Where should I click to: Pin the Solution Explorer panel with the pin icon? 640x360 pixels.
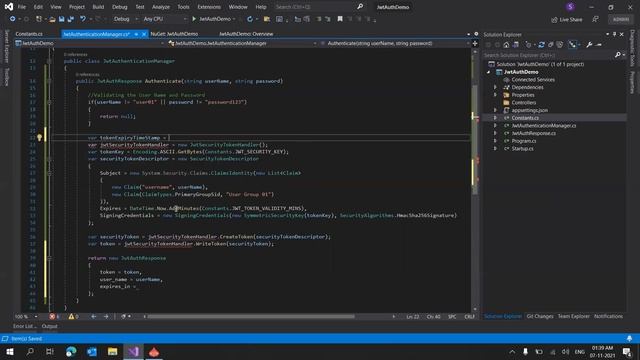(614, 35)
